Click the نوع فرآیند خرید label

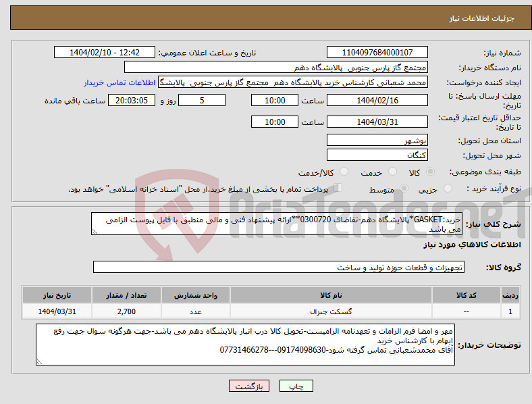coord(494,188)
